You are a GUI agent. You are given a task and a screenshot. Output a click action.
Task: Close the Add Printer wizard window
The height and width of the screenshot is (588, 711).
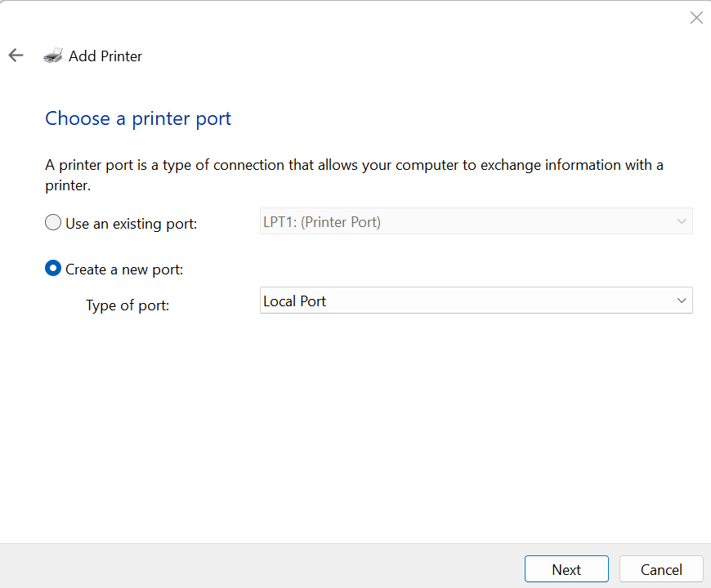click(x=696, y=17)
